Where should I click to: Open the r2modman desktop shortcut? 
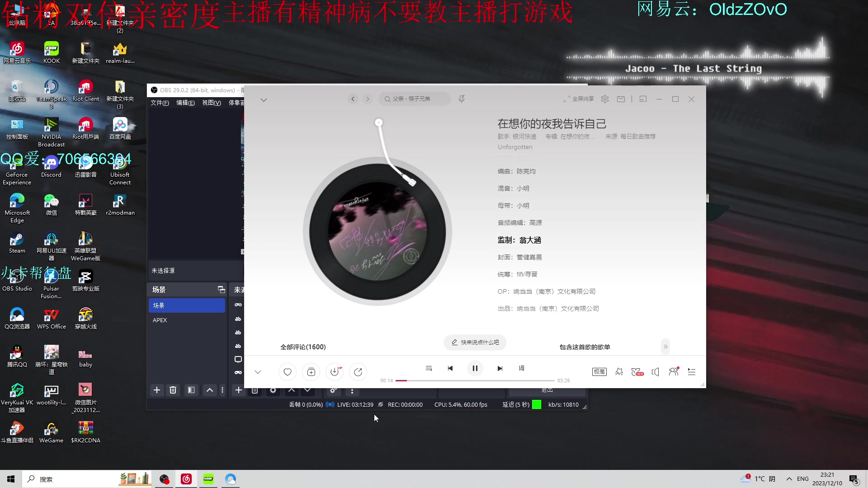pyautogui.click(x=120, y=205)
